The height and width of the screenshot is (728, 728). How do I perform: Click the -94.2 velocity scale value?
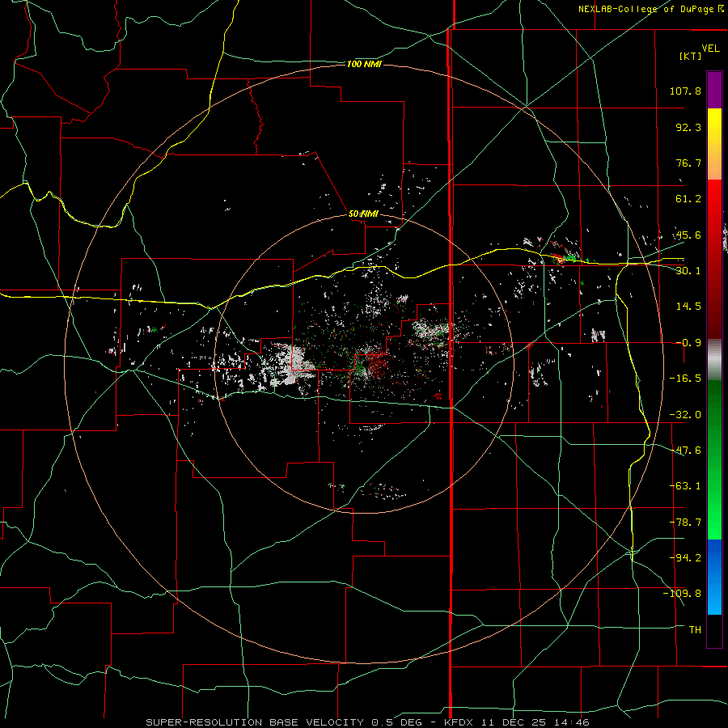(x=685, y=558)
